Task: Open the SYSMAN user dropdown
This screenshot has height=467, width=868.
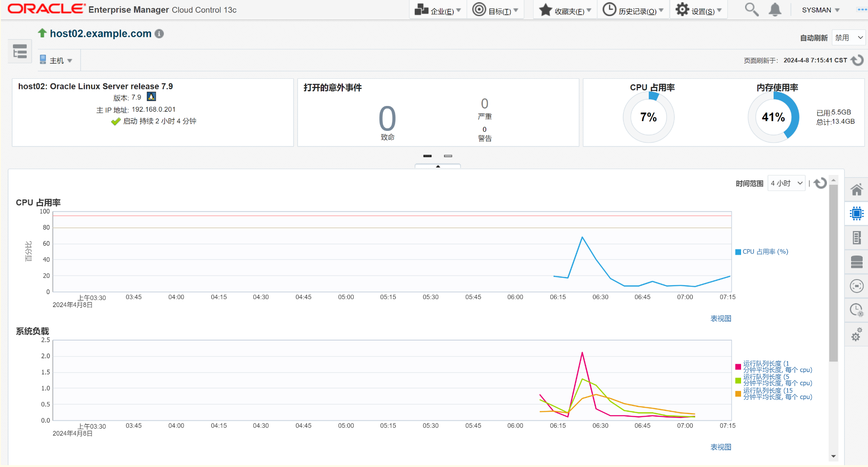Action: click(821, 10)
